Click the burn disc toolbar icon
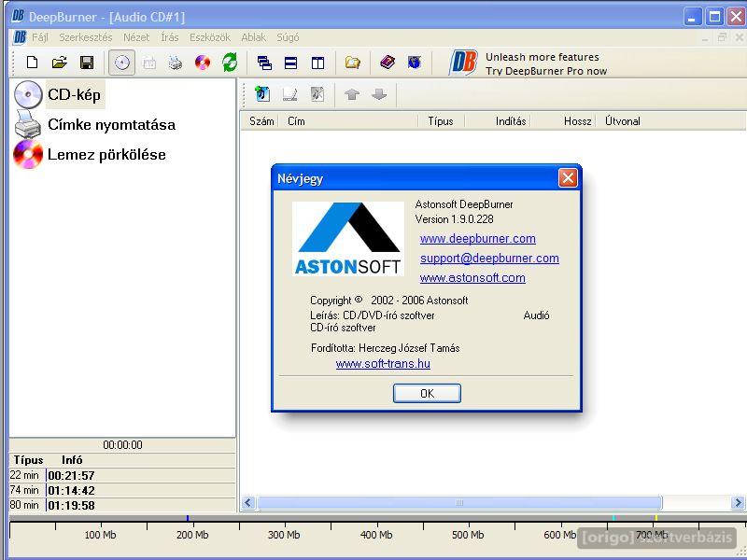 coord(203,63)
